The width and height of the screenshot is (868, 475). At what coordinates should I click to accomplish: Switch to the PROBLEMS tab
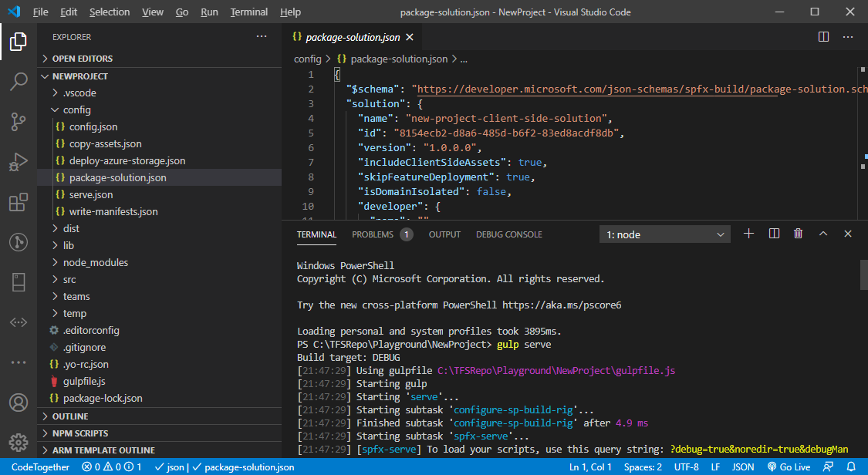(x=373, y=234)
